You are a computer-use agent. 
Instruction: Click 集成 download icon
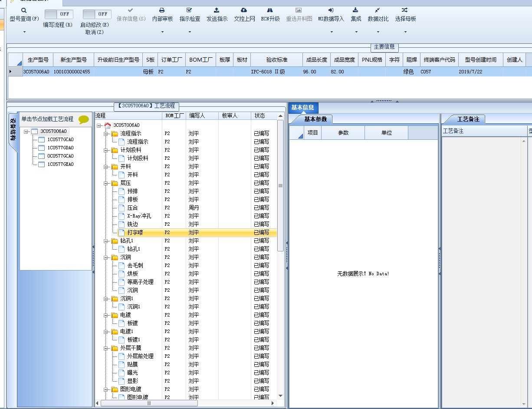coord(356,10)
